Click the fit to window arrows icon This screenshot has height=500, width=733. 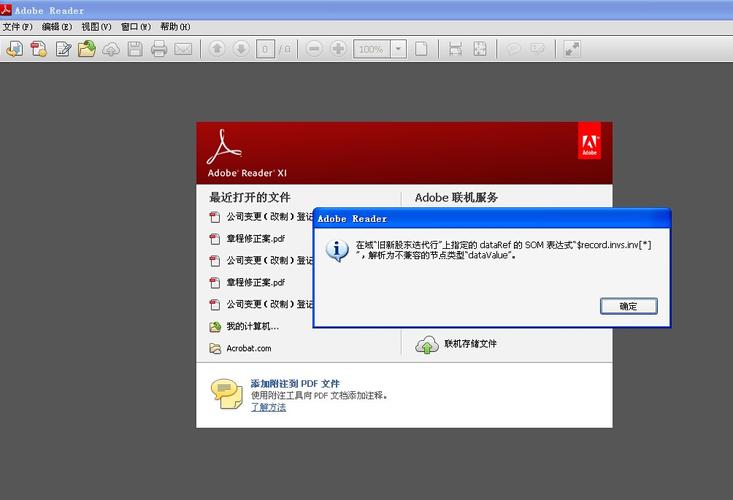coord(480,49)
